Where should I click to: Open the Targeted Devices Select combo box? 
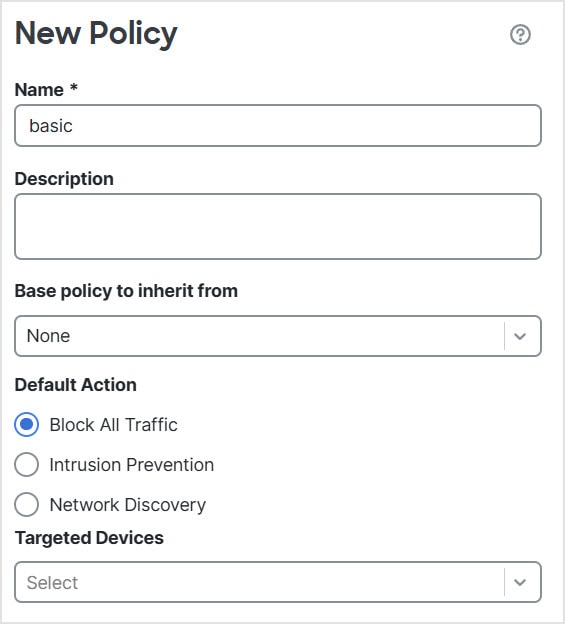(x=278, y=582)
